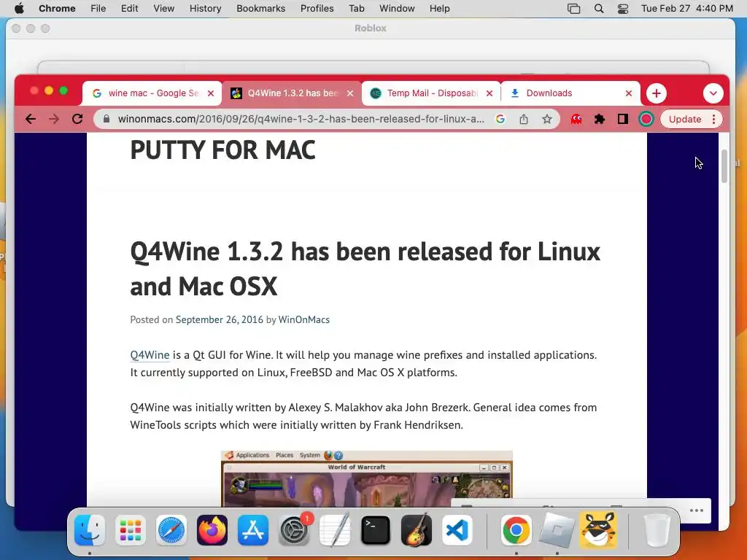This screenshot has width=747, height=560.
Task: Click Chrome icon in the dock
Action: coord(516,529)
